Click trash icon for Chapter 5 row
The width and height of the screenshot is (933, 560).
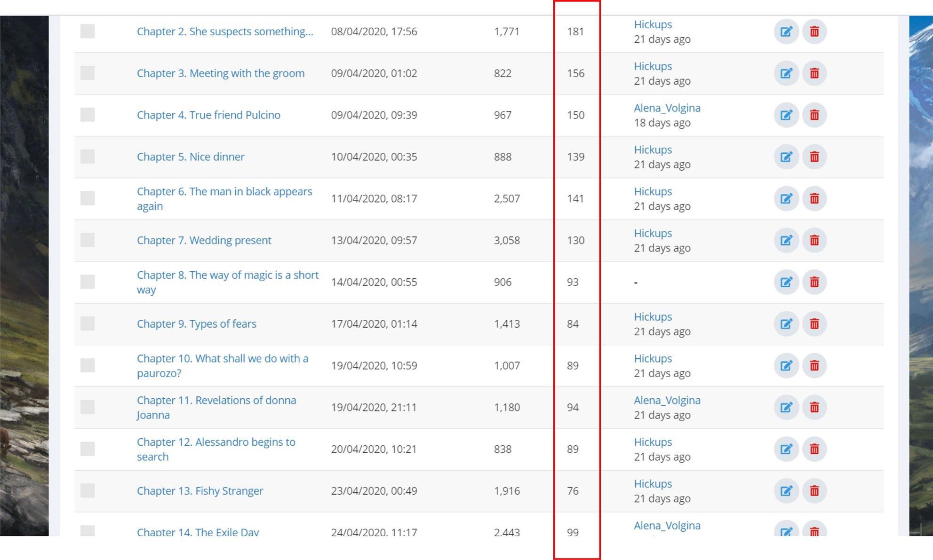[814, 157]
